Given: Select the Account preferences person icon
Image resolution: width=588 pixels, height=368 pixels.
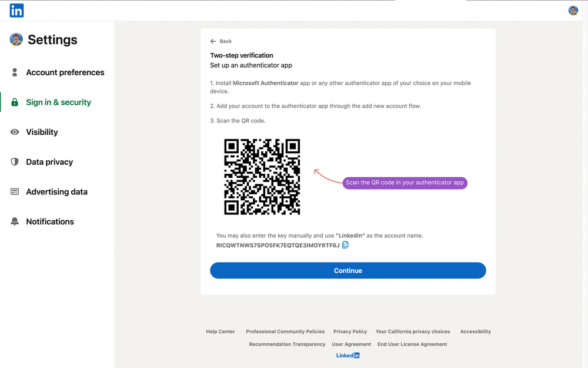Looking at the screenshot, I should point(15,72).
